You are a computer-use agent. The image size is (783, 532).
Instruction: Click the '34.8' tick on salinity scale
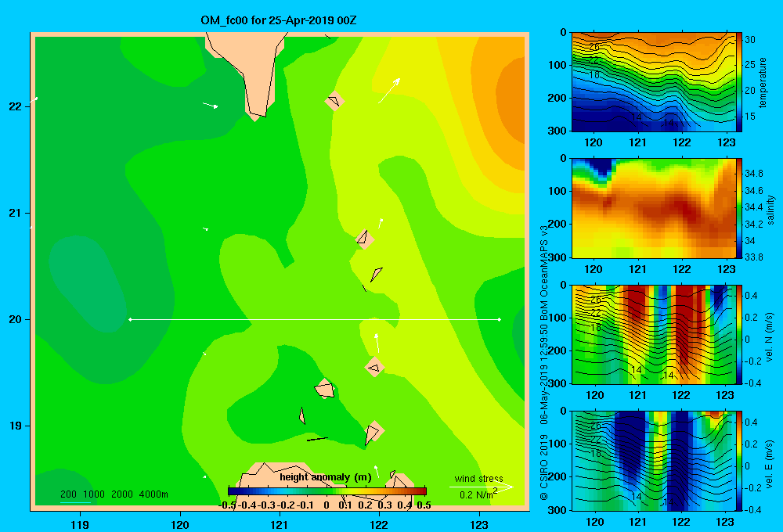click(753, 174)
